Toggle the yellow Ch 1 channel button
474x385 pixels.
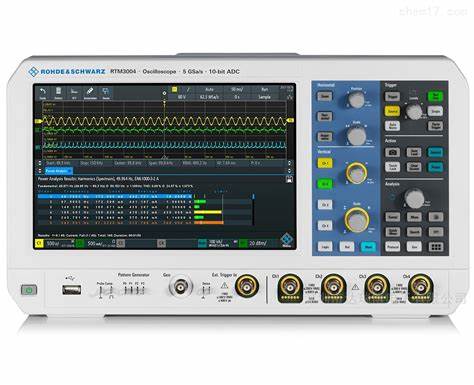click(x=324, y=163)
